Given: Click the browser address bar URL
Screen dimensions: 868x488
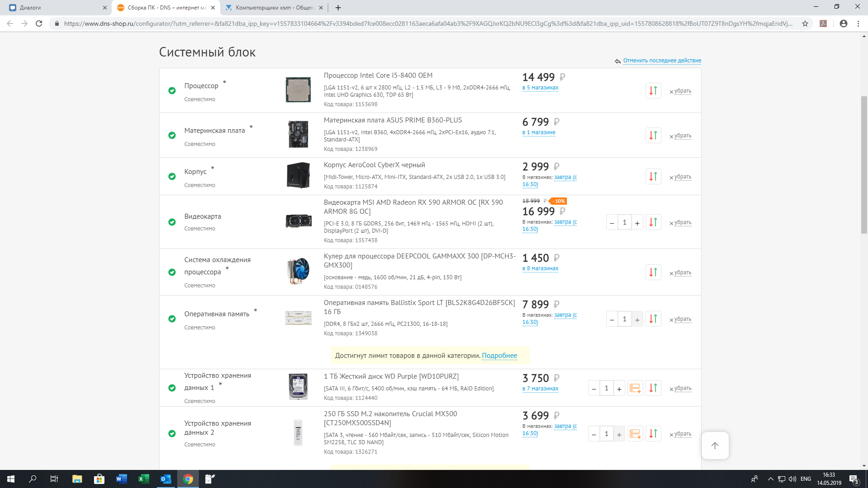Looking at the screenshot, I should point(428,23).
